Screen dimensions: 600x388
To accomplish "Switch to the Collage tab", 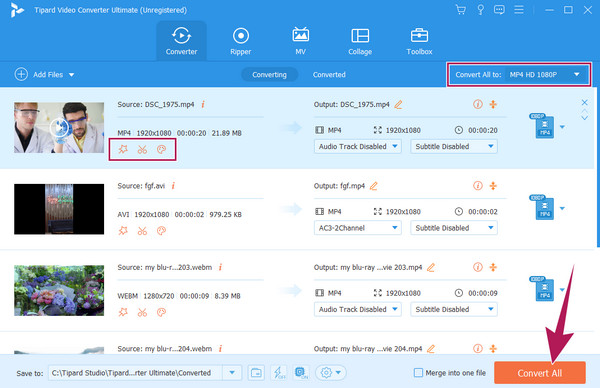I will pos(360,41).
